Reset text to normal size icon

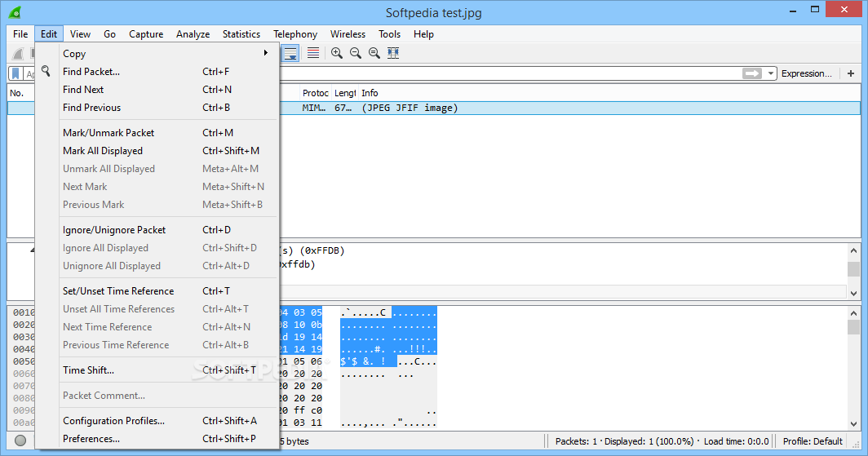(x=374, y=53)
